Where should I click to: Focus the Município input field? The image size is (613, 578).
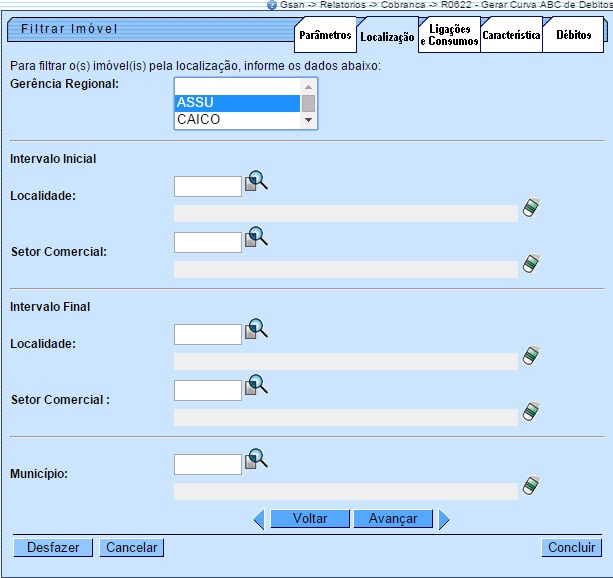[x=208, y=464]
